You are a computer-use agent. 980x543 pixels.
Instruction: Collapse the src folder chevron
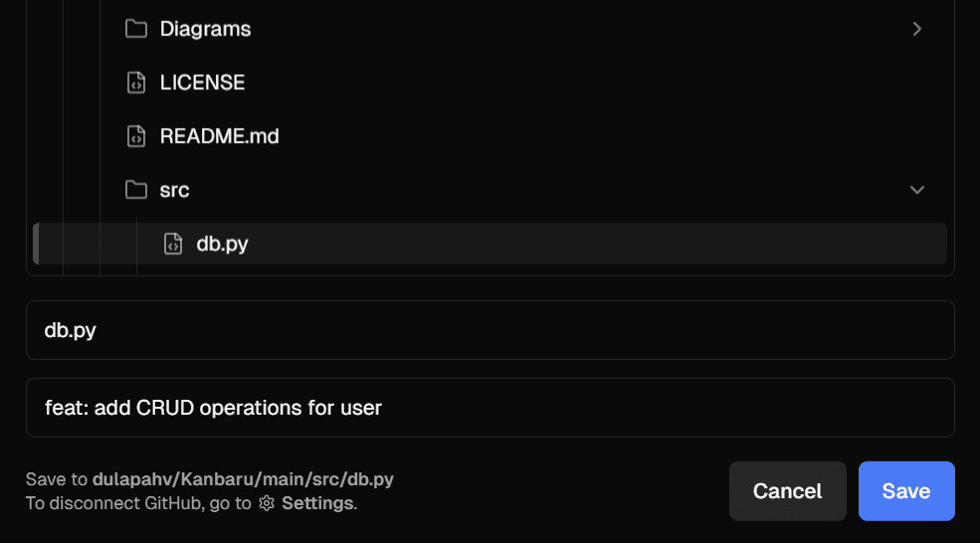pyautogui.click(x=917, y=189)
